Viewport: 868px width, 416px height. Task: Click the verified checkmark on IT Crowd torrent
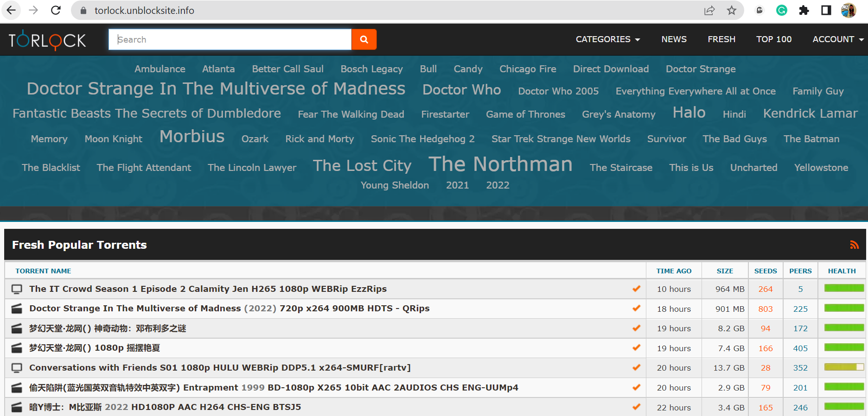[x=636, y=289]
